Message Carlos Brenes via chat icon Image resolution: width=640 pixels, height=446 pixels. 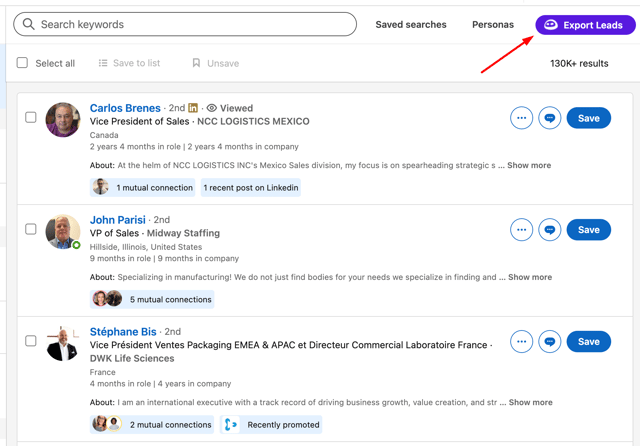[549, 118]
